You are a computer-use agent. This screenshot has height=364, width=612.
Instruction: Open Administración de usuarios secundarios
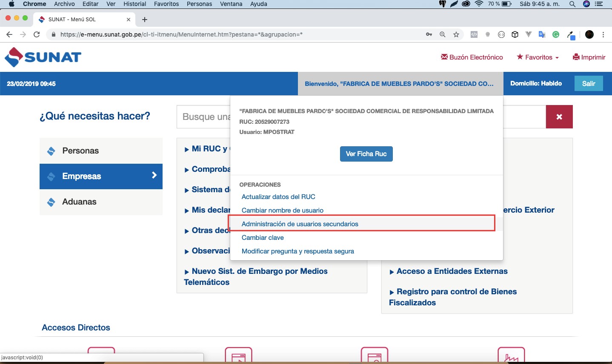coord(300,224)
